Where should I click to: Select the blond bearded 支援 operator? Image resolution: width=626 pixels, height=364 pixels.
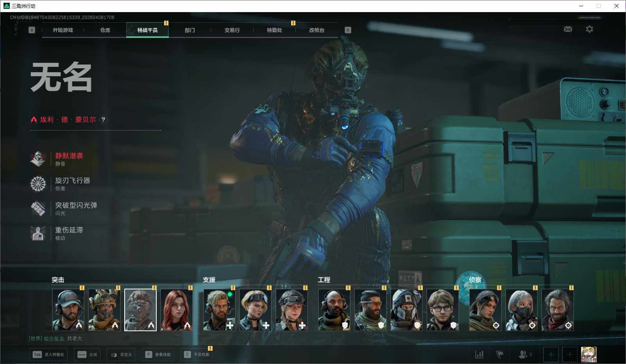point(219,310)
